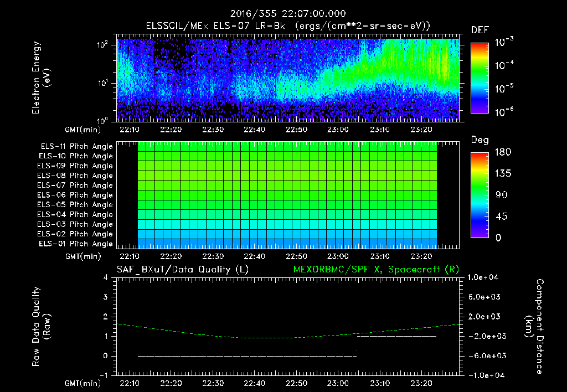Click the Electron Energy (eV) axis label
The image size is (567, 392).
pos(41,78)
